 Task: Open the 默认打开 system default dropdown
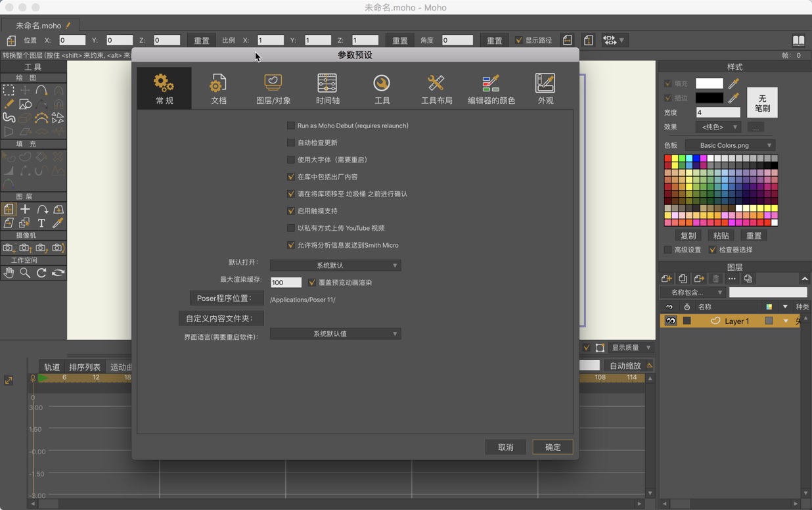[x=336, y=265]
